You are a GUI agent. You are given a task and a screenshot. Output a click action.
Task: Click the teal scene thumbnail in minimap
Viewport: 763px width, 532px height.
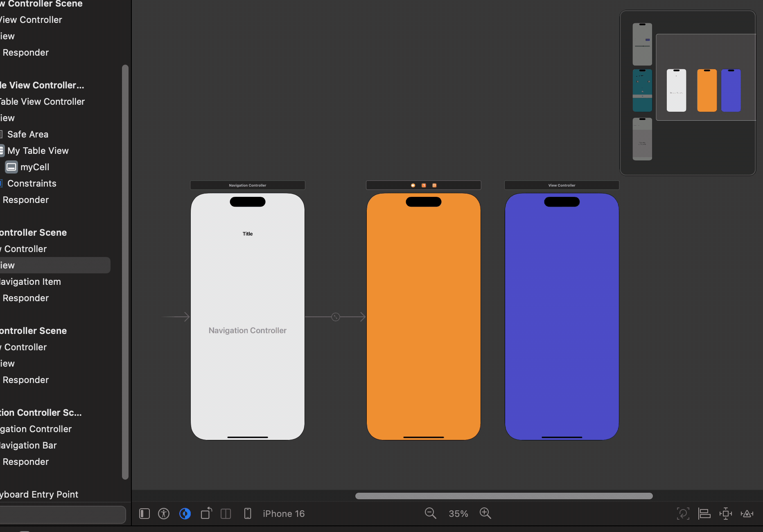(642, 90)
